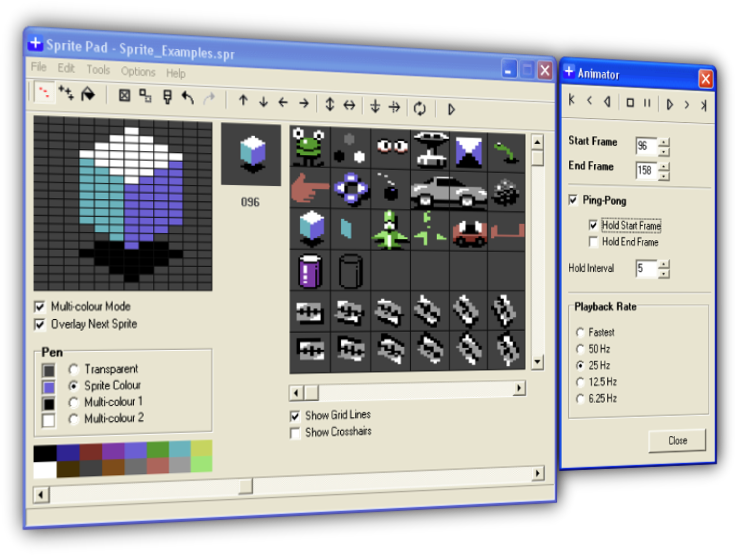Shift sprite up with up arrow
Viewport: 735px width, 555px height.
coord(243,100)
